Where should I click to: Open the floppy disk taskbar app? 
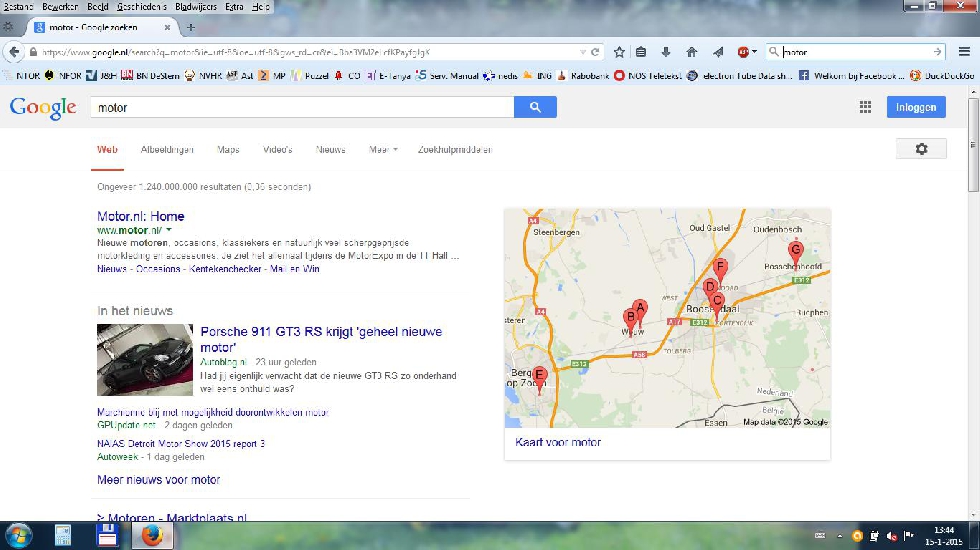point(107,536)
